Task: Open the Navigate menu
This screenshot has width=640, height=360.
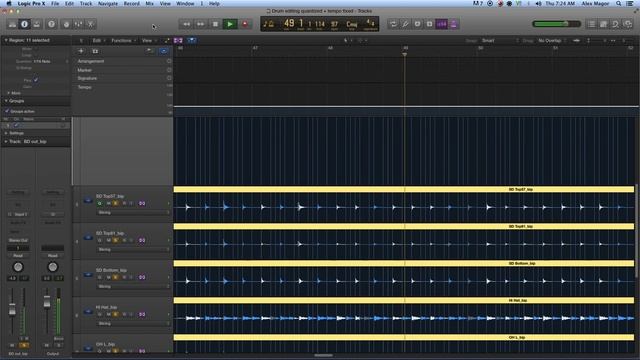Action: (x=108, y=4)
